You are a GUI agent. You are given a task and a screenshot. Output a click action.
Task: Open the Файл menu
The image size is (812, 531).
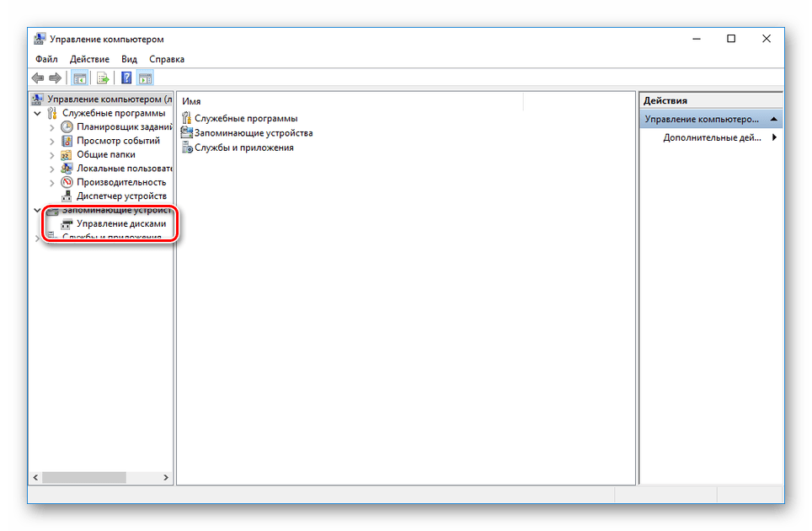click(46, 59)
